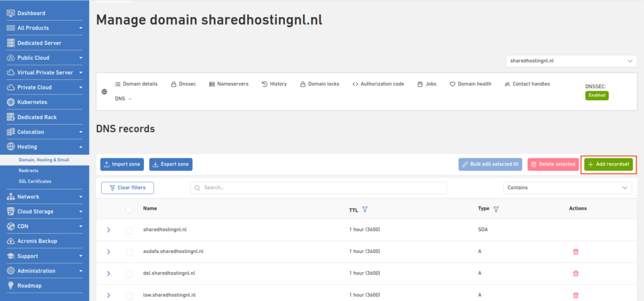Tick the checkbox for lsw.sharedhostingnl.nl row

[130, 295]
